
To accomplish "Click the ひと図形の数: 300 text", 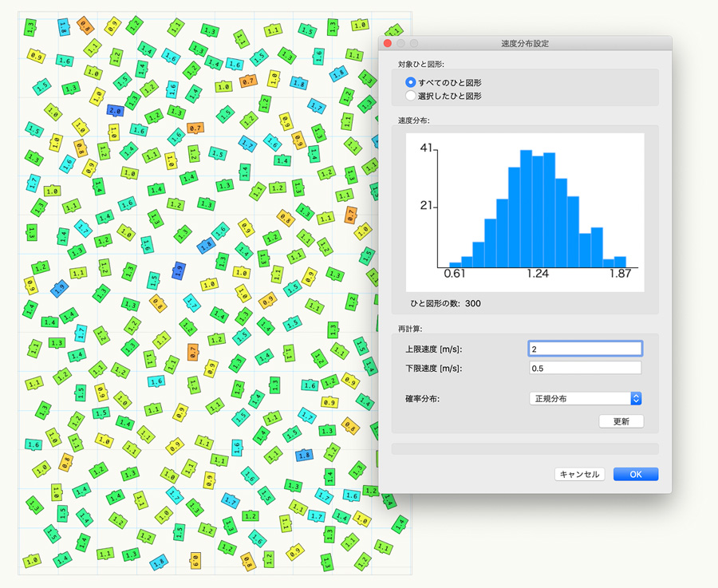I will [x=445, y=304].
